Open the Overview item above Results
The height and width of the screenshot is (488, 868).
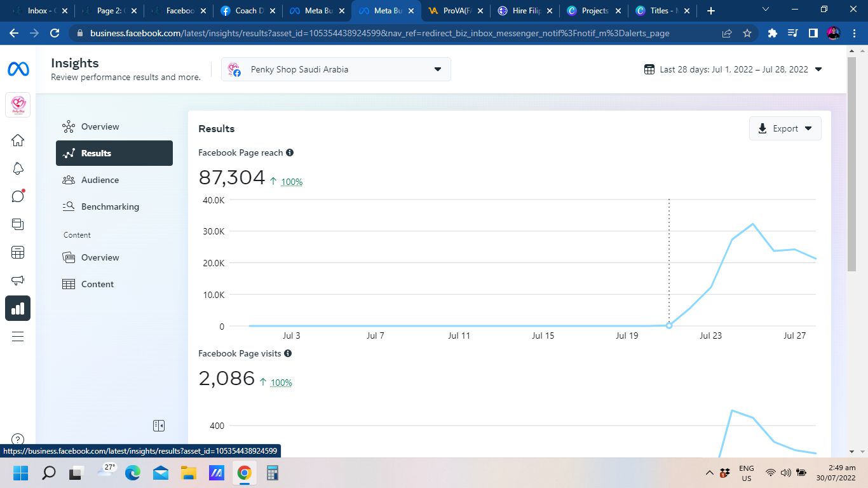(x=114, y=126)
